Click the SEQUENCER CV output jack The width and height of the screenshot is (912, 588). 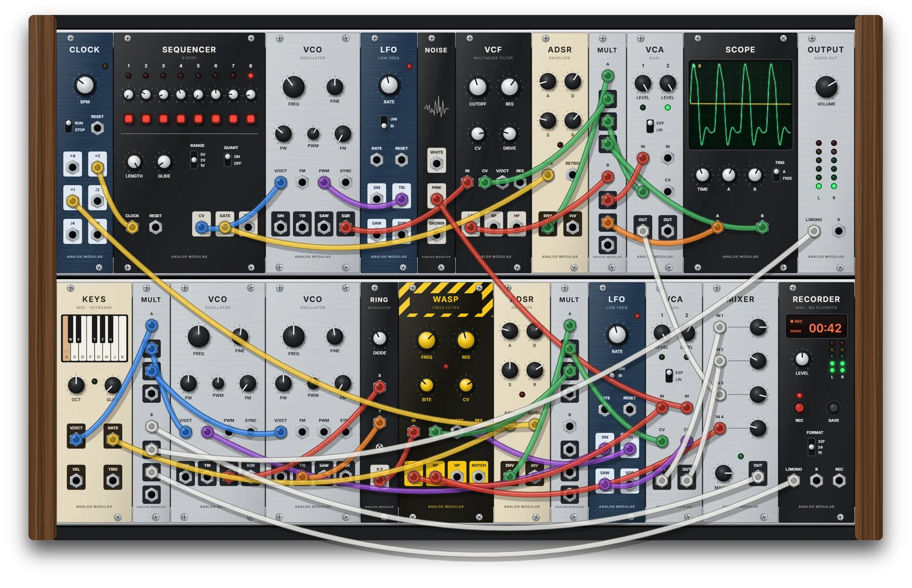pos(201,227)
